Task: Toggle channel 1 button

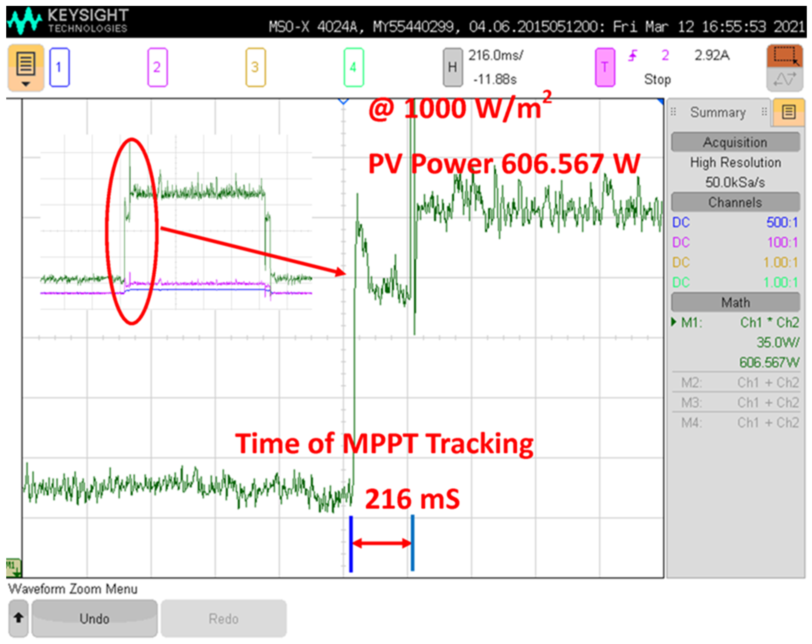Action: [59, 67]
